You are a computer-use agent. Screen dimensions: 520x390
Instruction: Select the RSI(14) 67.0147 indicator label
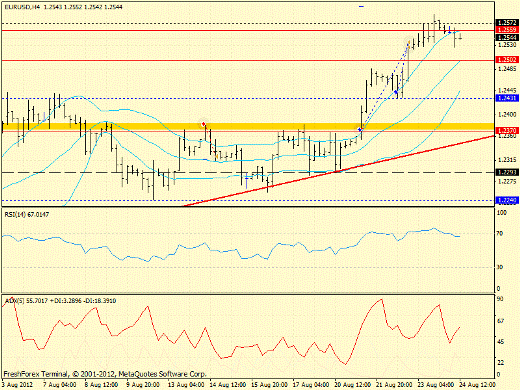click(x=27, y=215)
